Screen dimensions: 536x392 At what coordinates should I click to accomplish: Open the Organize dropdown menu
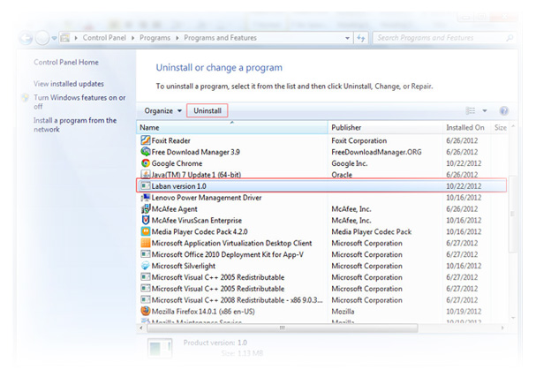coord(164,111)
